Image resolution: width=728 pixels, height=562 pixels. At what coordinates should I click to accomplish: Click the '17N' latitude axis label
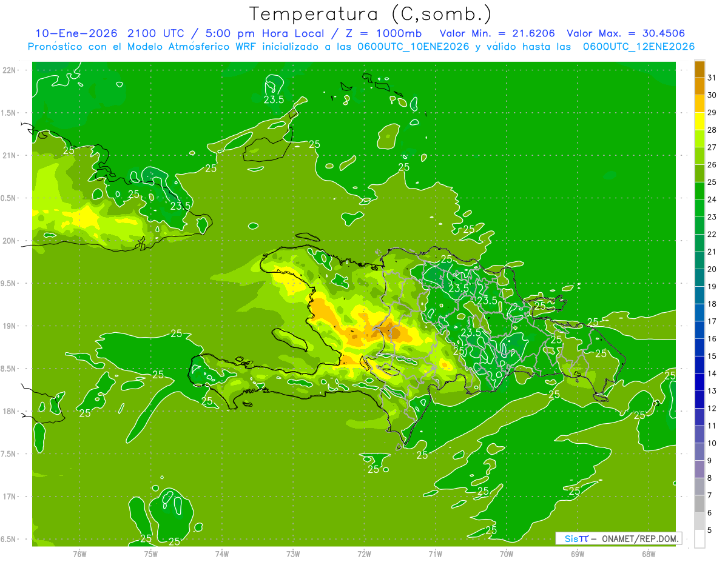click(x=9, y=497)
